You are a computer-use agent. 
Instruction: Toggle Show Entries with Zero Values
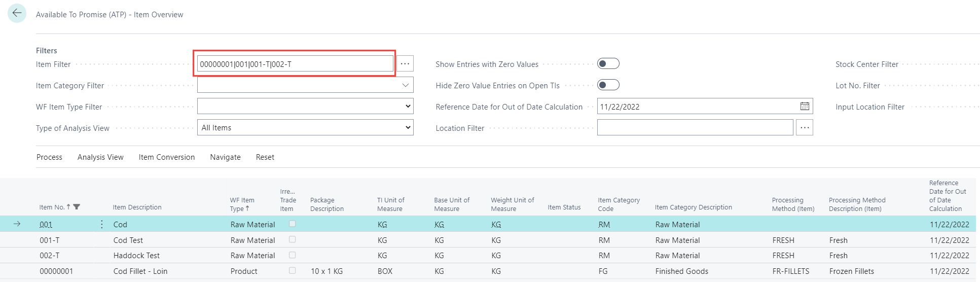(608, 64)
